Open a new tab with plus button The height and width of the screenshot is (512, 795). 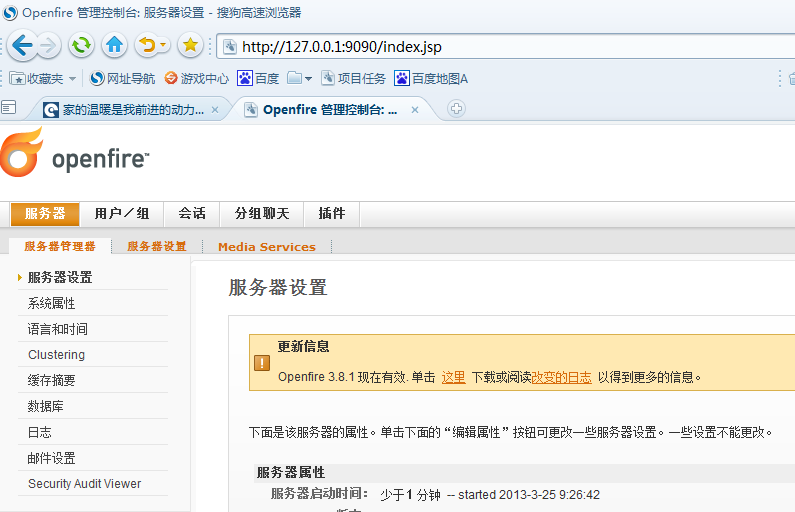(x=456, y=108)
